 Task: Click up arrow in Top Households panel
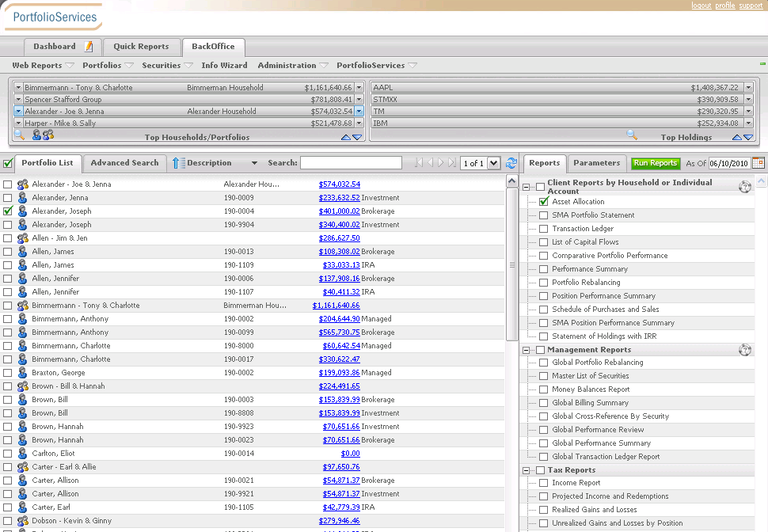346,138
